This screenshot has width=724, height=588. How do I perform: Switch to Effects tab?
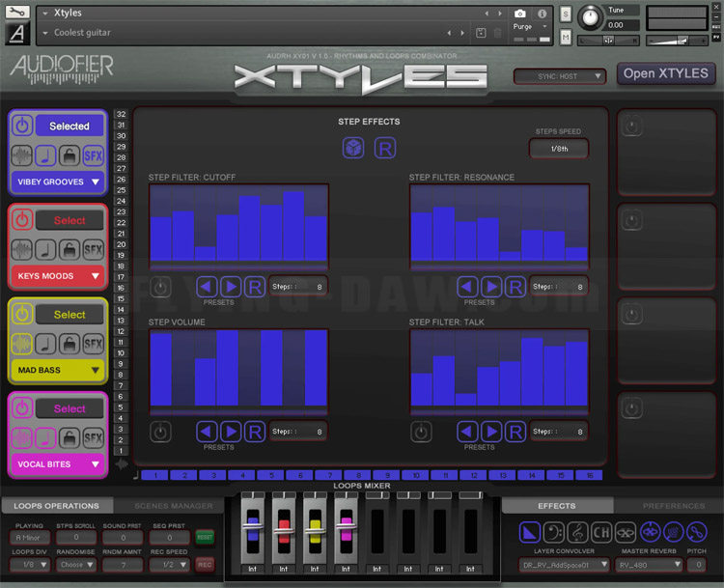tap(557, 506)
